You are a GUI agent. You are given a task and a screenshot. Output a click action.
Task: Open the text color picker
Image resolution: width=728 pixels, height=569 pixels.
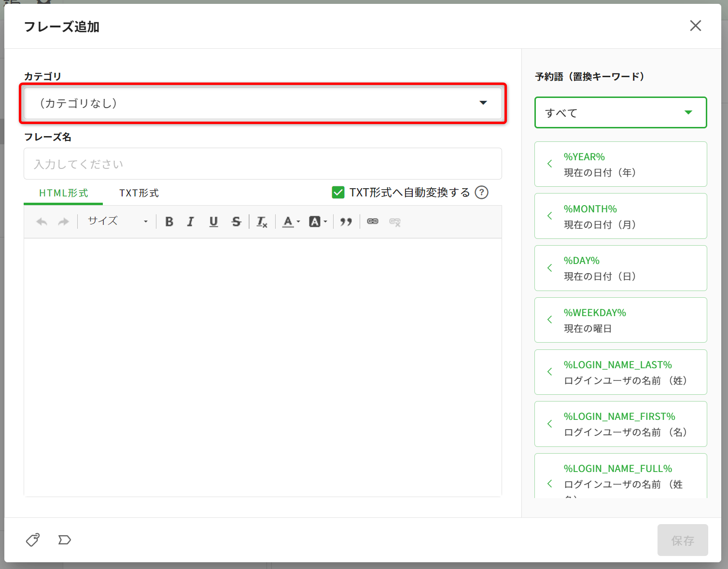pyautogui.click(x=291, y=222)
